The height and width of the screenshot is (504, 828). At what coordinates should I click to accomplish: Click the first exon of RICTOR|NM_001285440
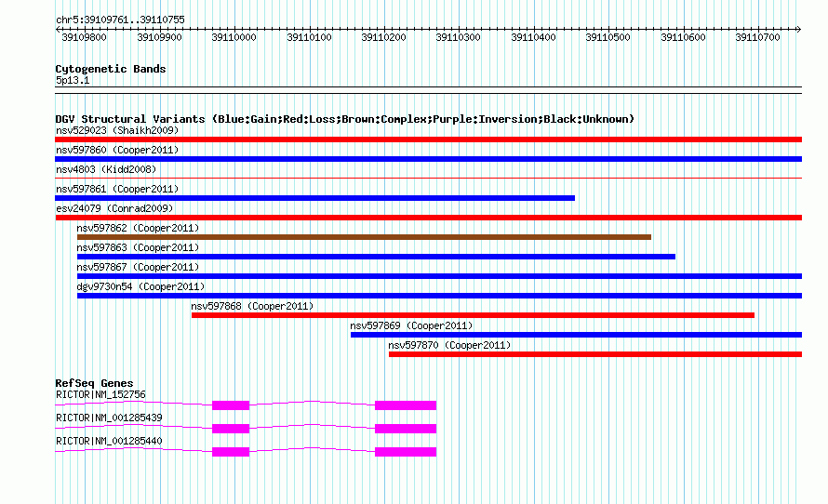[x=231, y=452]
